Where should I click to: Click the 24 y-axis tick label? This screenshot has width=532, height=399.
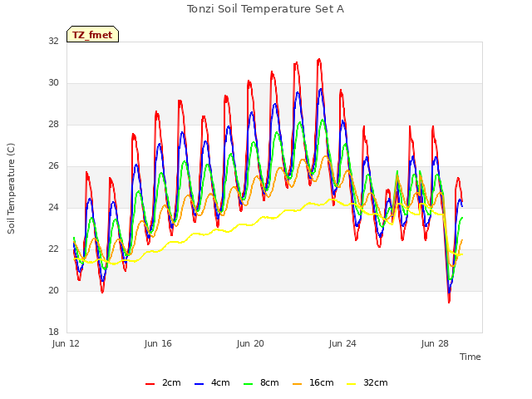click(x=53, y=207)
